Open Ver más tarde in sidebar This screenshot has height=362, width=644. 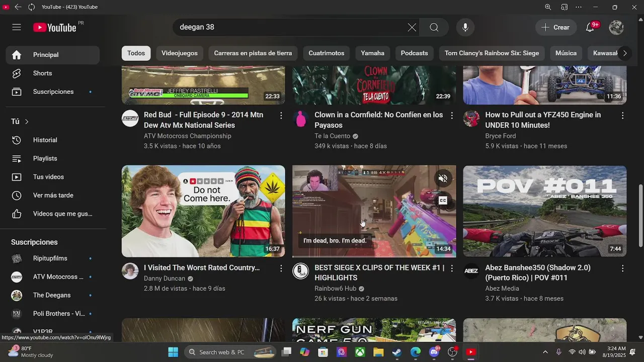point(53,196)
